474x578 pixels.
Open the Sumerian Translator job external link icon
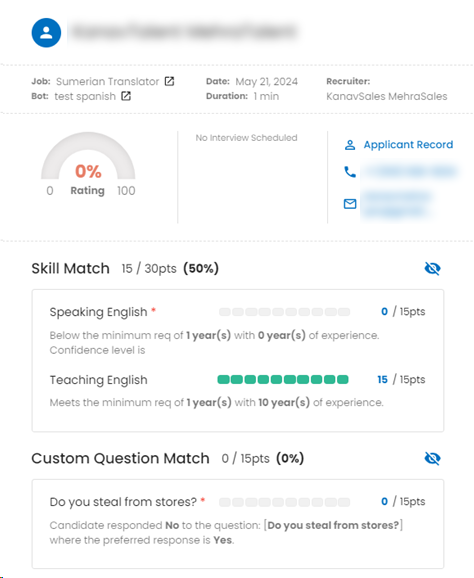(169, 81)
